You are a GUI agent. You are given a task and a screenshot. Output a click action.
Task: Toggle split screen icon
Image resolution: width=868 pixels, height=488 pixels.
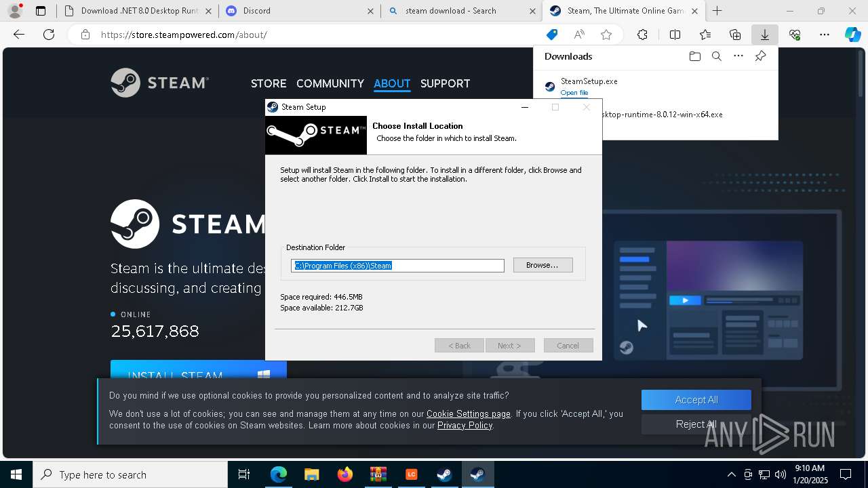(675, 35)
